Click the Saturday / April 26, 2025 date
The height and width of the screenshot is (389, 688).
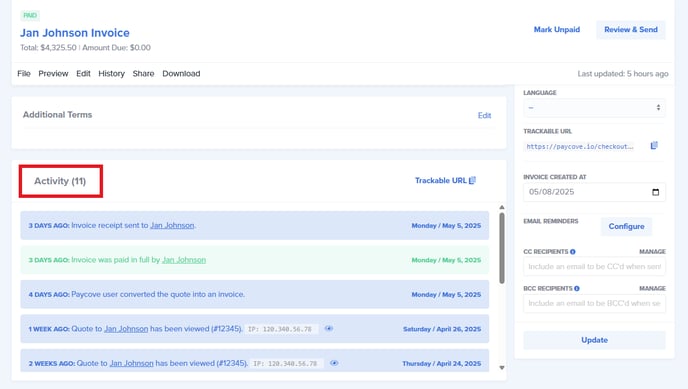(x=442, y=329)
